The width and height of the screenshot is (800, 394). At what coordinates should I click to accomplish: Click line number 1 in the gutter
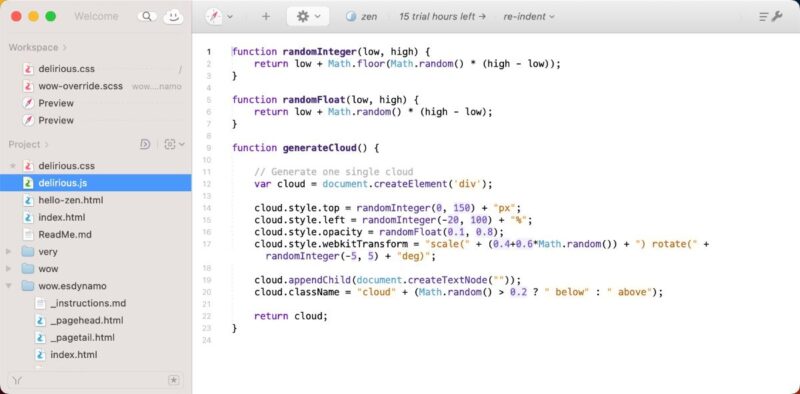point(208,52)
